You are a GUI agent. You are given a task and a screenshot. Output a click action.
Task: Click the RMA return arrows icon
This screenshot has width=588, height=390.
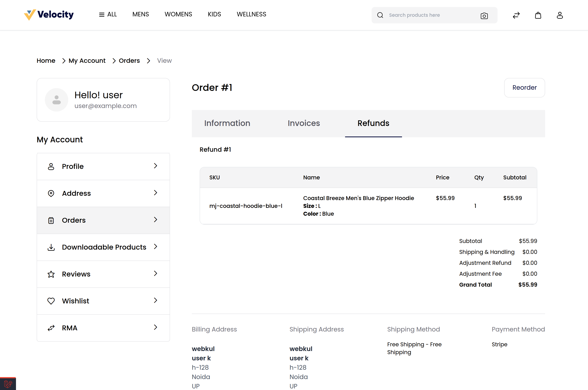coord(51,328)
